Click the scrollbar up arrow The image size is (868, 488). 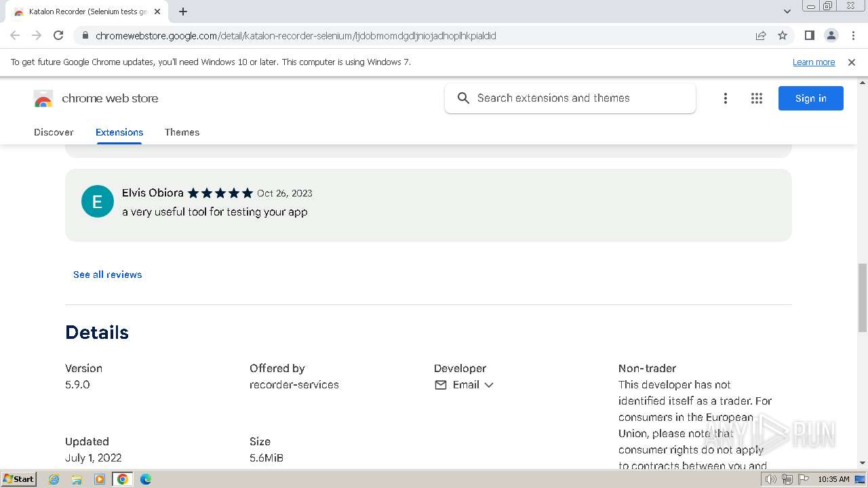863,82
